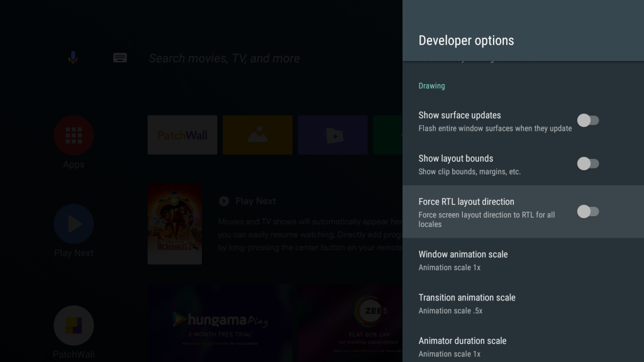Image resolution: width=644 pixels, height=362 pixels.
Task: Enable the Force RTL layout direction switch
Action: click(588, 212)
